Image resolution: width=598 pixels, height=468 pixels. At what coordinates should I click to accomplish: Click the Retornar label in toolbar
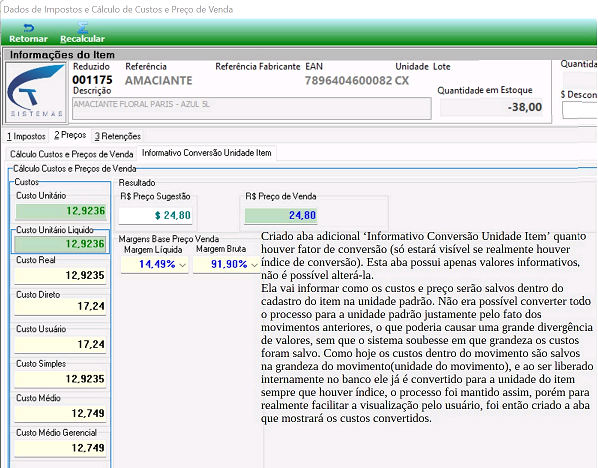[29, 39]
